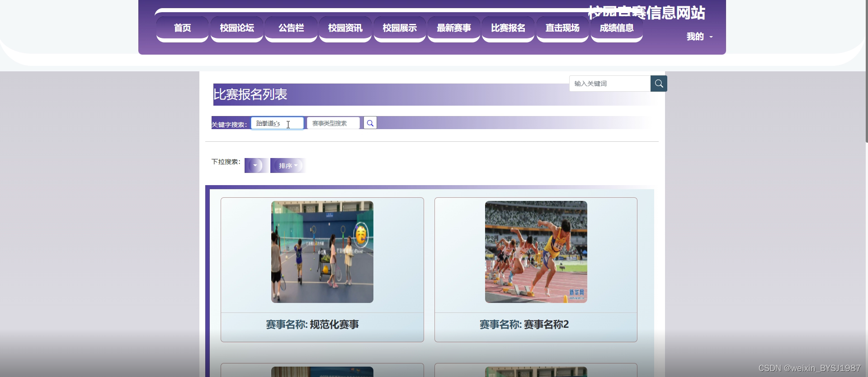The width and height of the screenshot is (868, 377).
Task: Click the 赛事名称: 赛事名称2 title
Action: [x=524, y=325]
